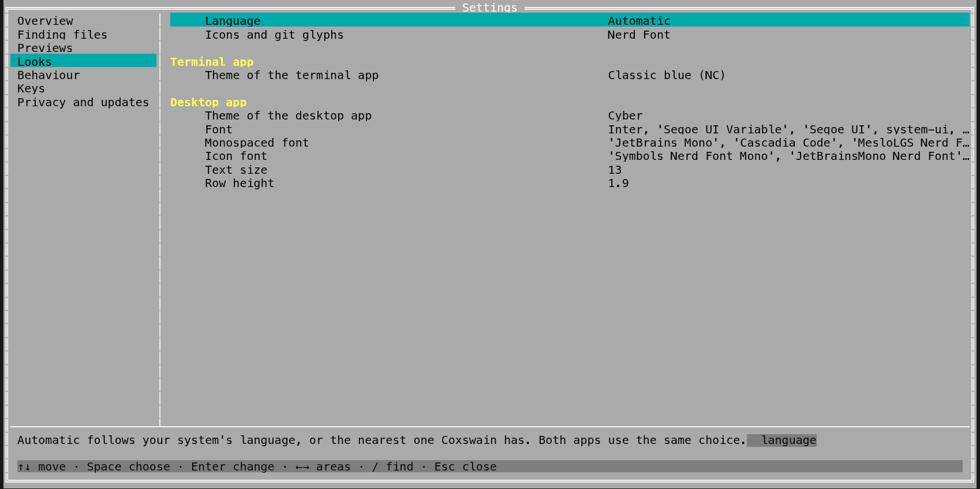980x489 pixels.
Task: Select the Monospaced font setting label
Action: click(x=257, y=143)
